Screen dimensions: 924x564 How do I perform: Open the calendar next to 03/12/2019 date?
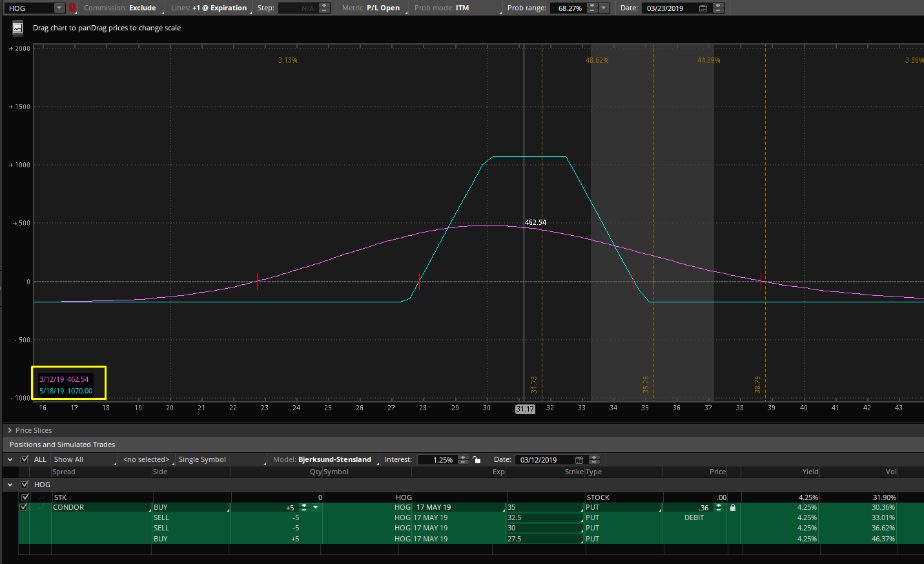[579, 460]
